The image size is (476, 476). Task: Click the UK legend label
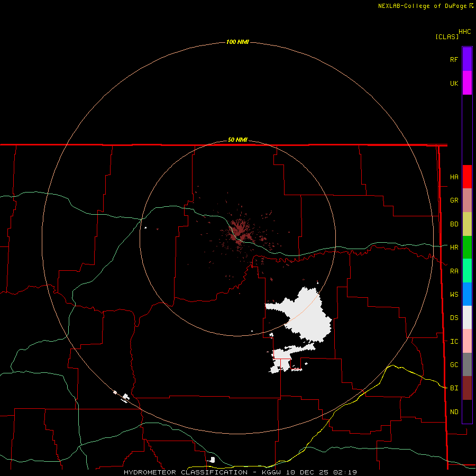pyautogui.click(x=454, y=83)
